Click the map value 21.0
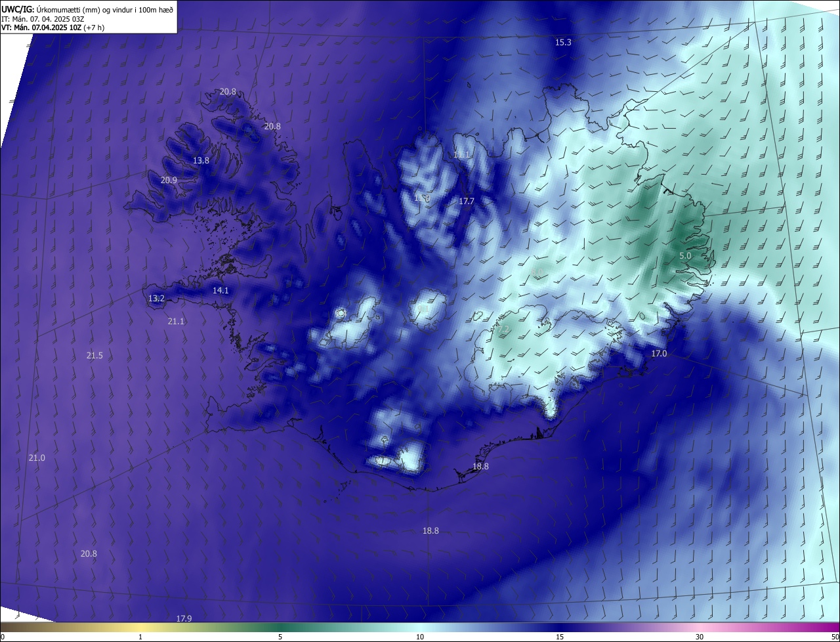The image size is (840, 642). (37, 458)
